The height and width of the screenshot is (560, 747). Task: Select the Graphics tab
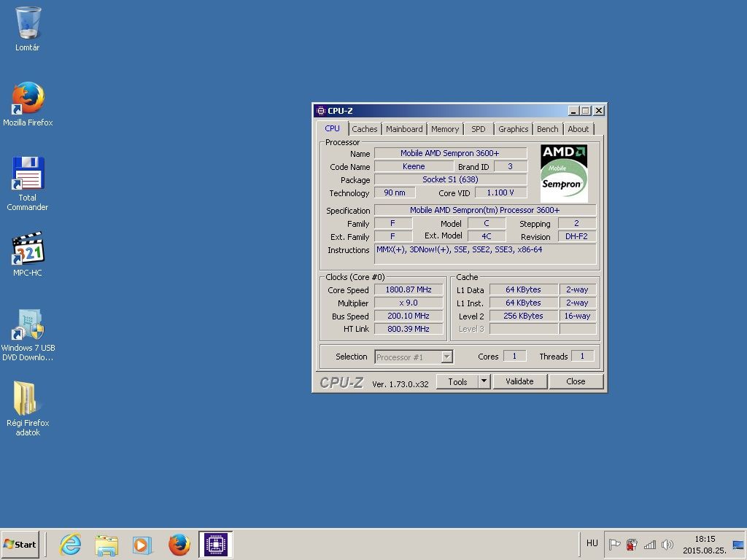(513, 129)
